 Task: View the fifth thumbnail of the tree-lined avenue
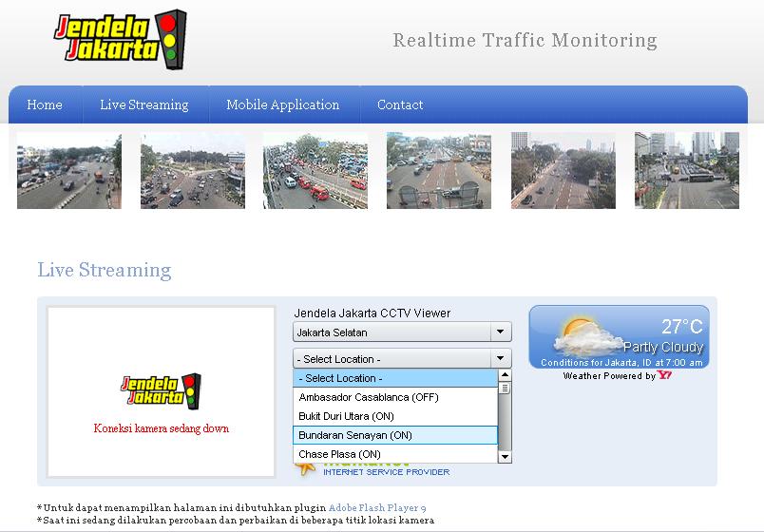[563, 171]
